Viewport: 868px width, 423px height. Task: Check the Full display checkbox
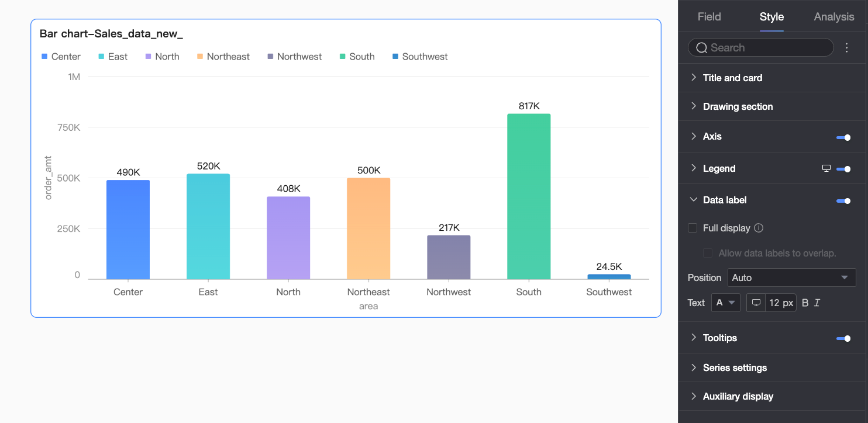[x=693, y=228]
